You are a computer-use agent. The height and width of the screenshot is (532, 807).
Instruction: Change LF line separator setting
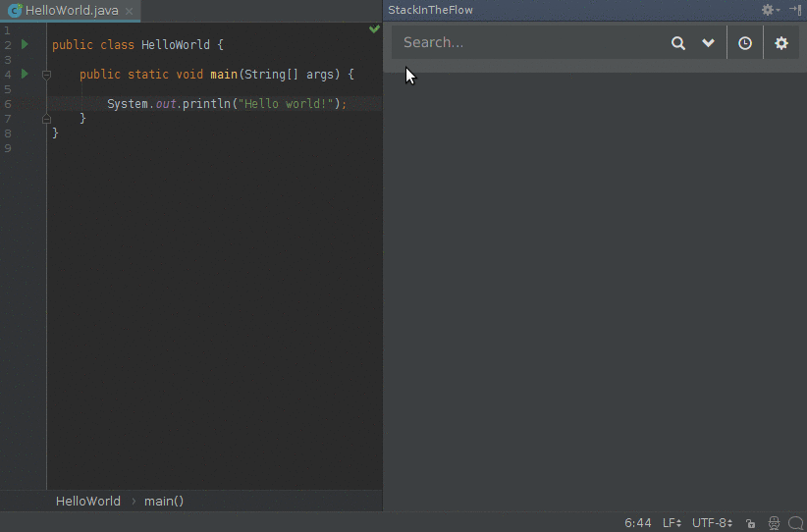(672, 523)
